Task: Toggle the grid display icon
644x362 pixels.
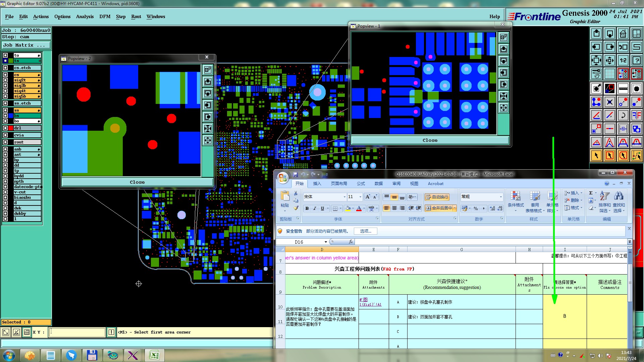Action: coord(609,73)
